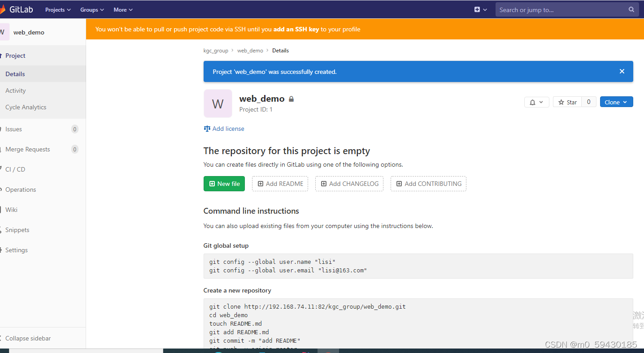This screenshot has height=353, width=644.
Task: Click the W project avatar
Action: (218, 103)
